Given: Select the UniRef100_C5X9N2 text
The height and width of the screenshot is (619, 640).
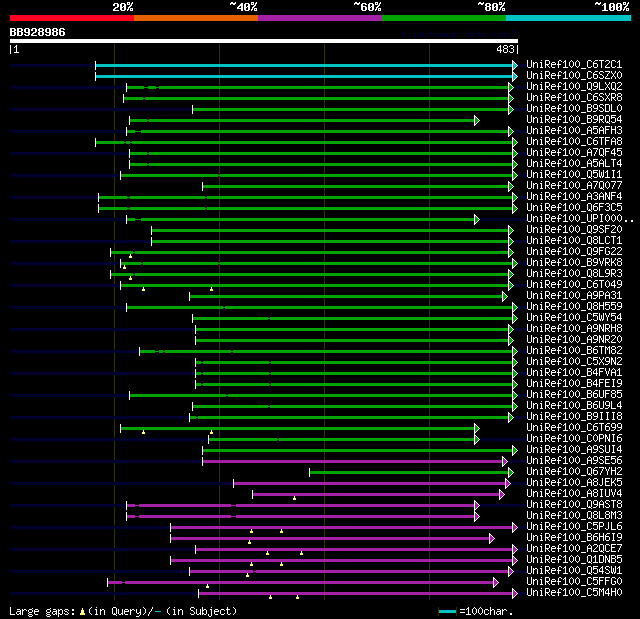Looking at the screenshot, I should (574, 362).
